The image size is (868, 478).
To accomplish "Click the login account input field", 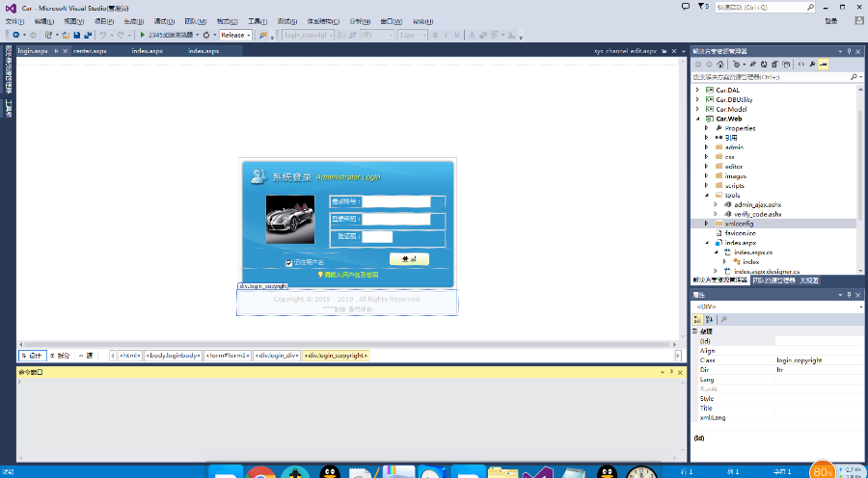I will coord(396,201).
